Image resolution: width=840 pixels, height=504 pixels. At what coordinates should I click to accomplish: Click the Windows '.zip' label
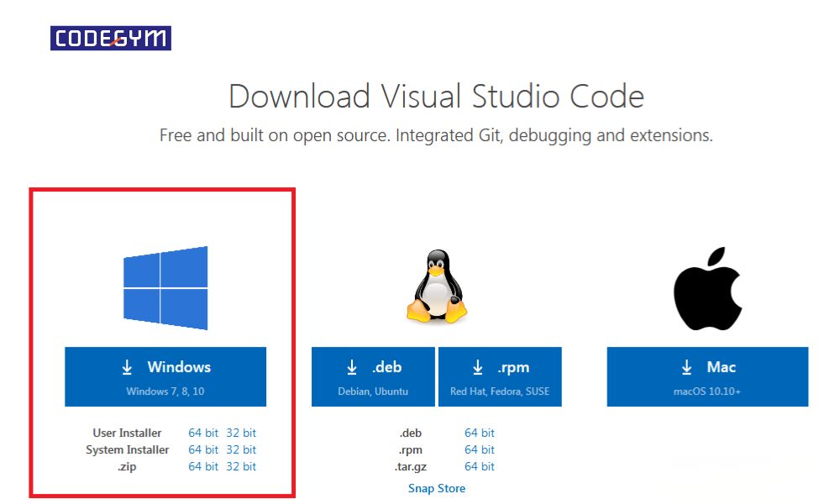point(127,467)
